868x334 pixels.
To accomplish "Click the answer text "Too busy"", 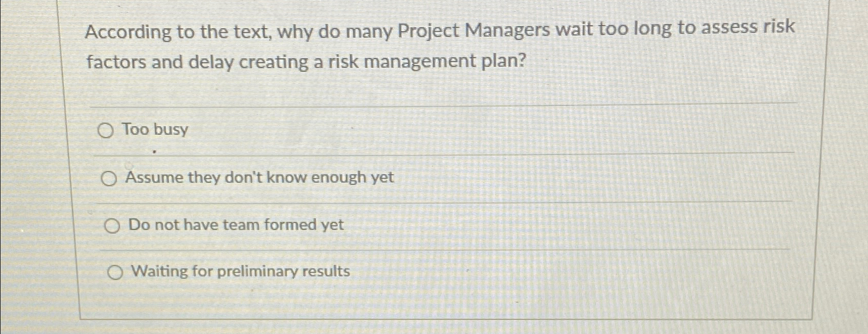I will click(x=154, y=130).
